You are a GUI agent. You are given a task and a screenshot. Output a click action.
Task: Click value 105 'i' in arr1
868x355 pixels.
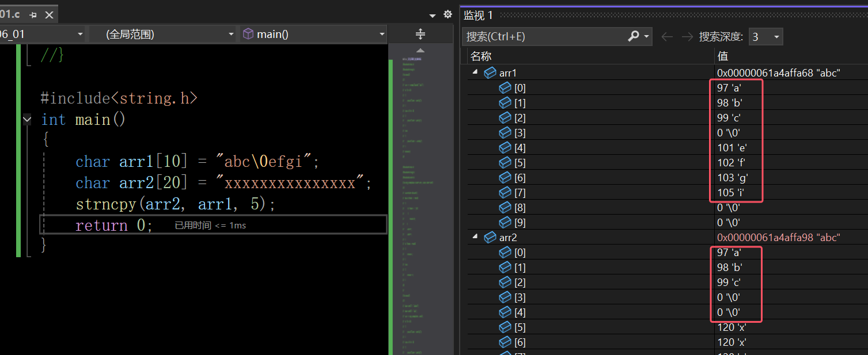tap(731, 192)
